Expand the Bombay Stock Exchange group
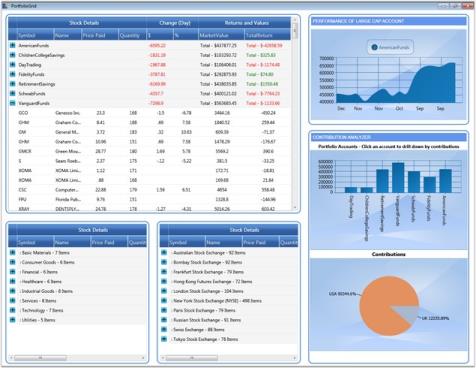 pos(164,262)
